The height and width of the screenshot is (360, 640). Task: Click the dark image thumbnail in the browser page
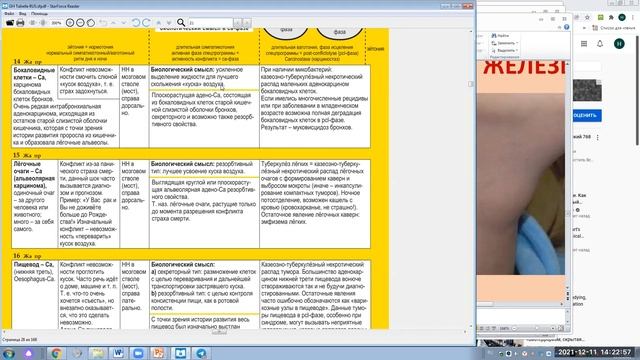587,90
